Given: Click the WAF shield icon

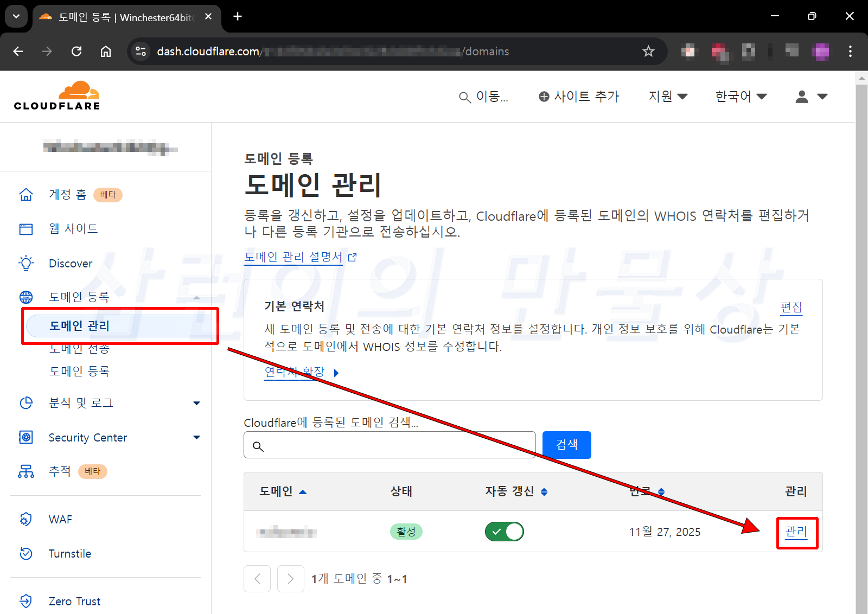Looking at the screenshot, I should pyautogui.click(x=26, y=519).
